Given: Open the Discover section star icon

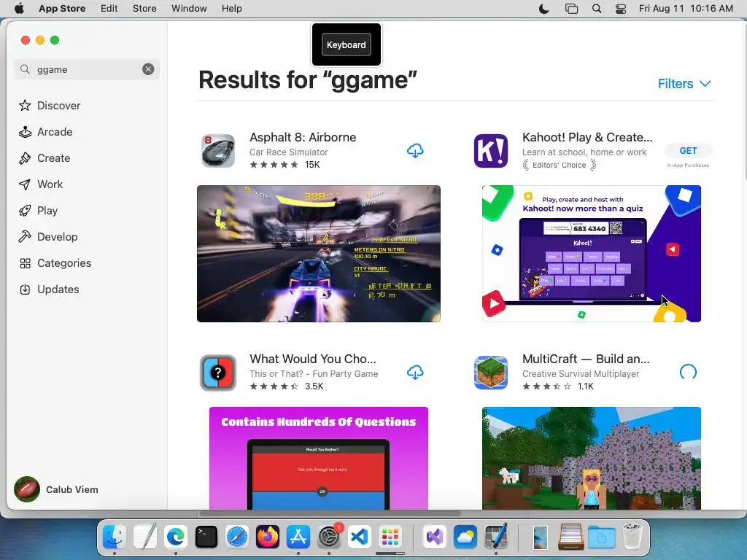Looking at the screenshot, I should click(25, 105).
